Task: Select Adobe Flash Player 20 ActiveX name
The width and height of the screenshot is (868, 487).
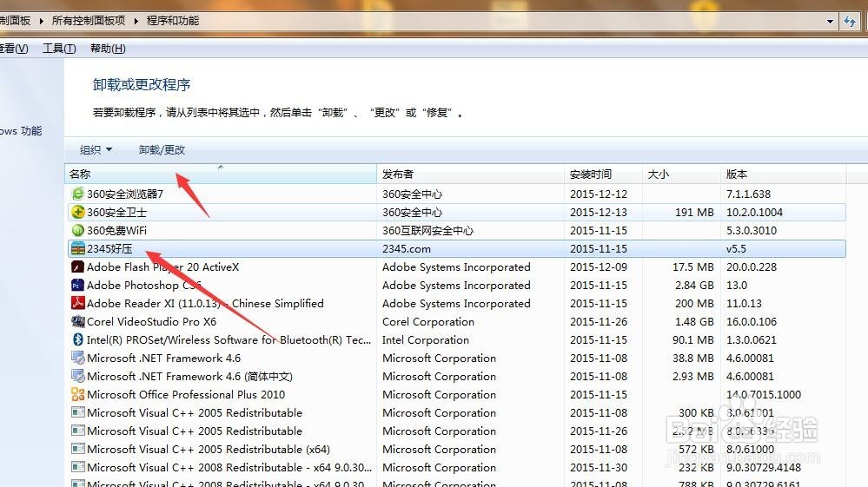Action: coord(162,267)
